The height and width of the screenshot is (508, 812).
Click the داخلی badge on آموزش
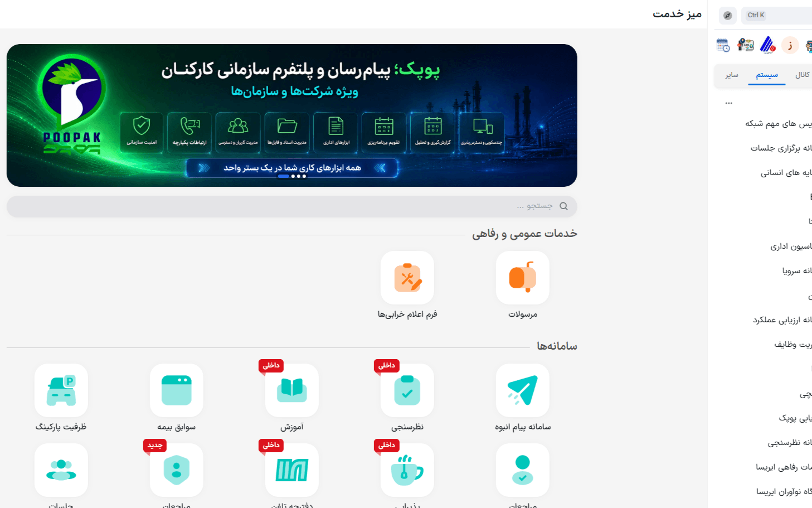point(271,366)
